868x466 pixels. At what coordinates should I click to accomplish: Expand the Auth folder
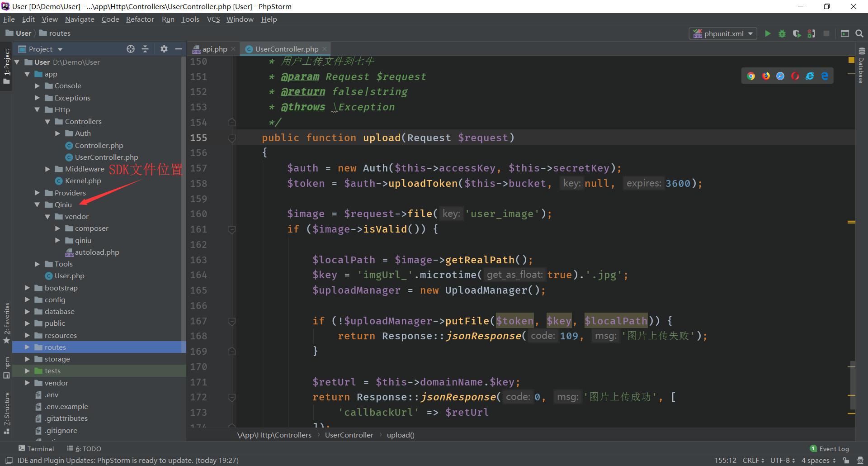tap(58, 133)
